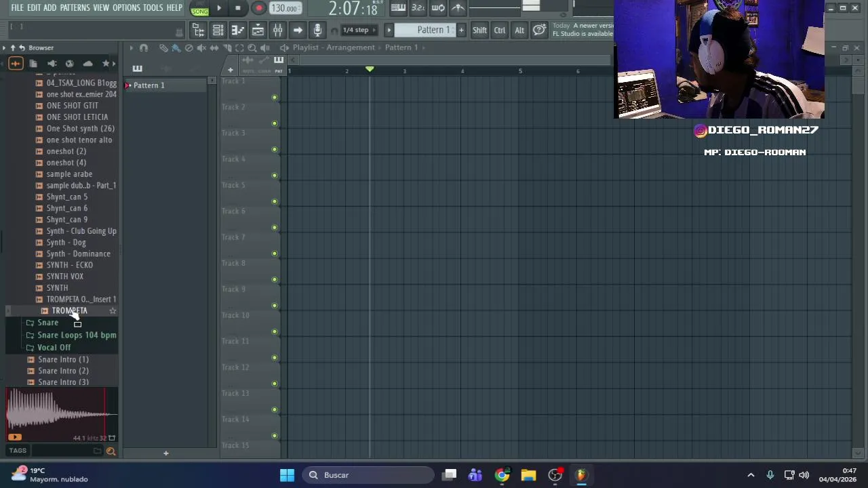Open the TOOLS menu

(153, 8)
